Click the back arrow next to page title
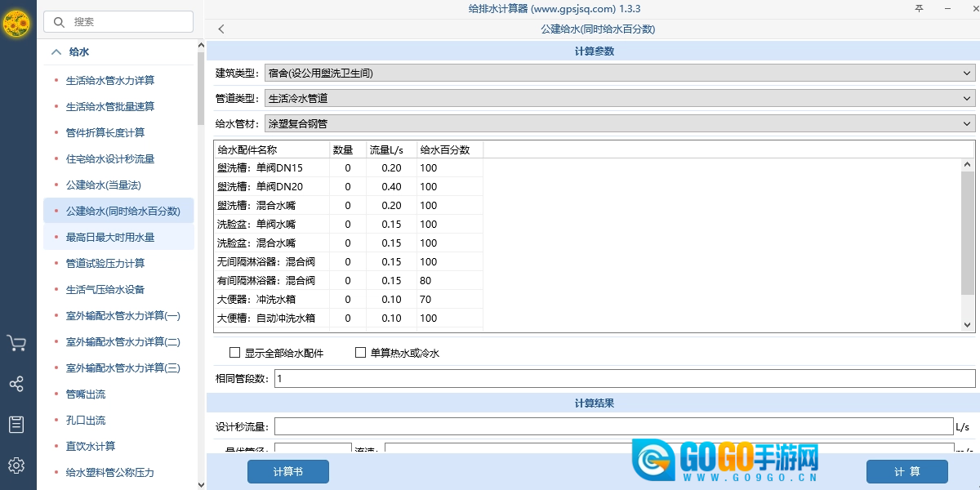The height and width of the screenshot is (490, 980). tap(221, 29)
